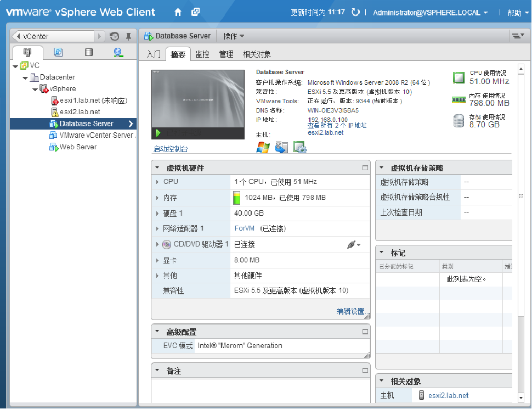The image size is (532, 409).
Task: Pin the navigator panel
Action: pyautogui.click(x=128, y=36)
